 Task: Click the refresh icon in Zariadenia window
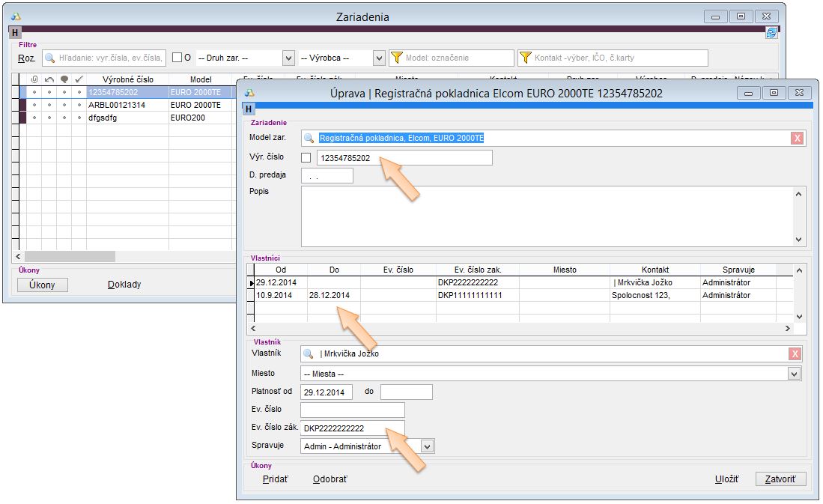pos(771,33)
